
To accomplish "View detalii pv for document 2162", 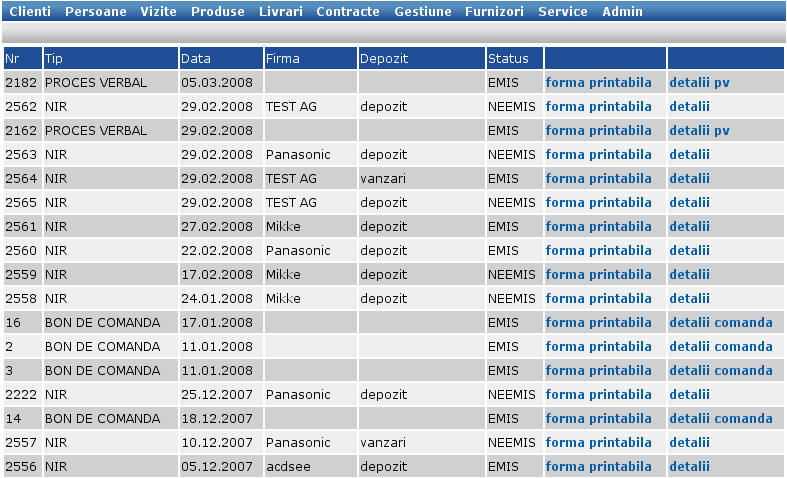I will pyautogui.click(x=700, y=131).
